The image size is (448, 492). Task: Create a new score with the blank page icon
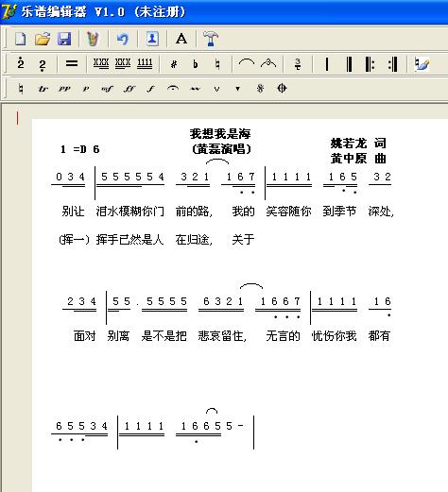coord(21,39)
